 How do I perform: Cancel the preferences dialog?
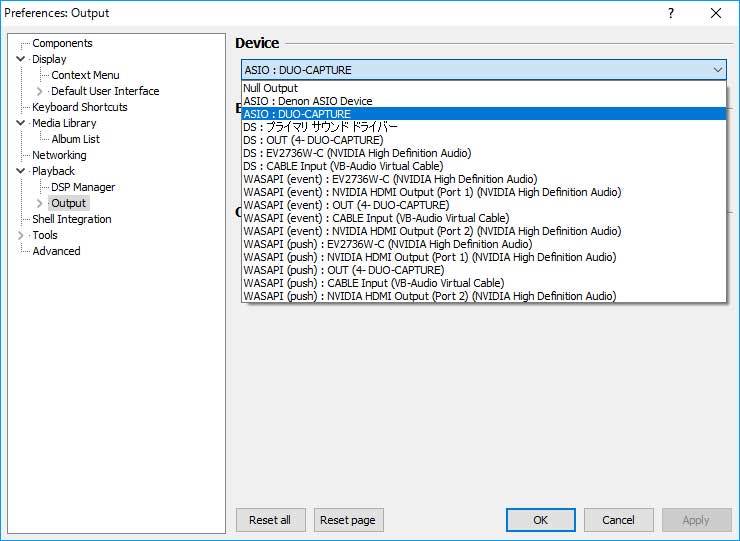pos(618,520)
